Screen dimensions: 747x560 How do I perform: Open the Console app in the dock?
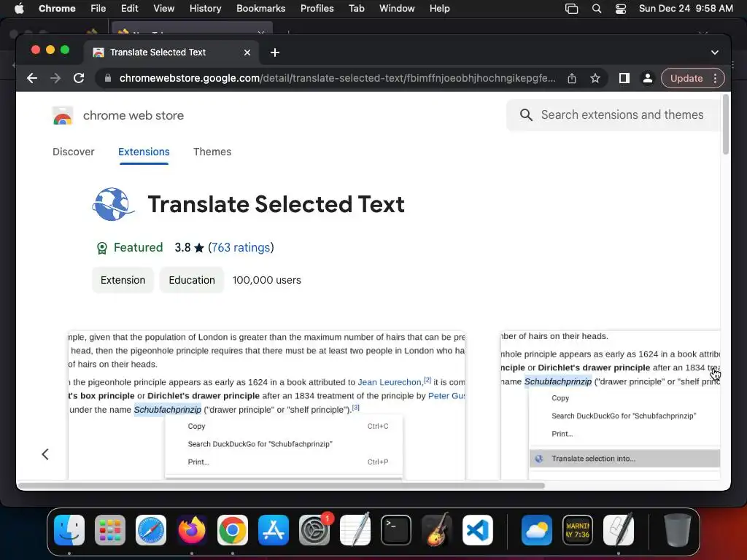click(x=578, y=530)
